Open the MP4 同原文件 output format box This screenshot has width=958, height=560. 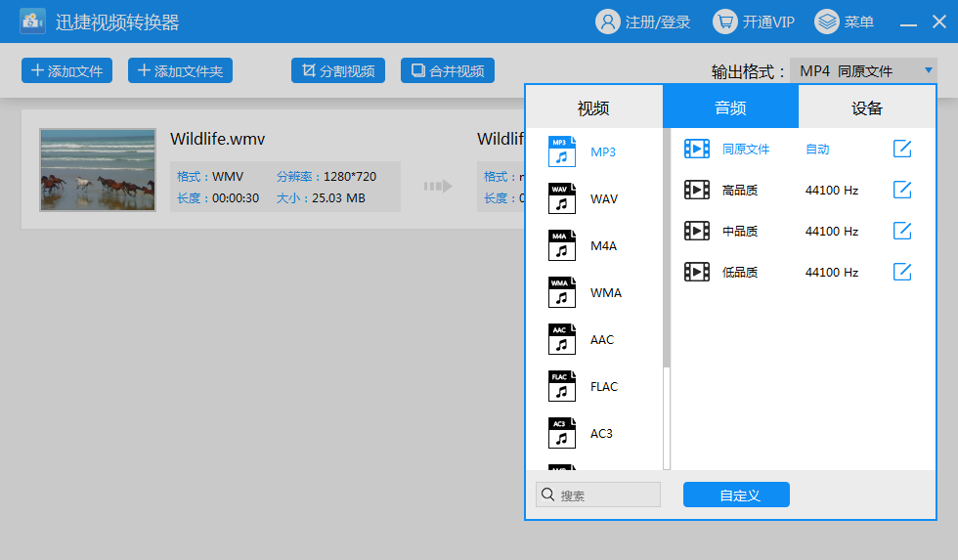pyautogui.click(x=863, y=70)
